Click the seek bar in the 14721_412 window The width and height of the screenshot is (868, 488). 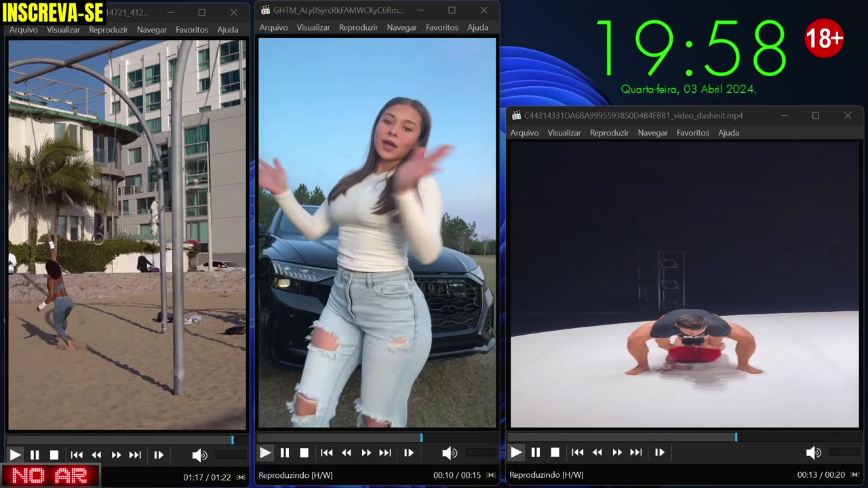(x=126, y=440)
